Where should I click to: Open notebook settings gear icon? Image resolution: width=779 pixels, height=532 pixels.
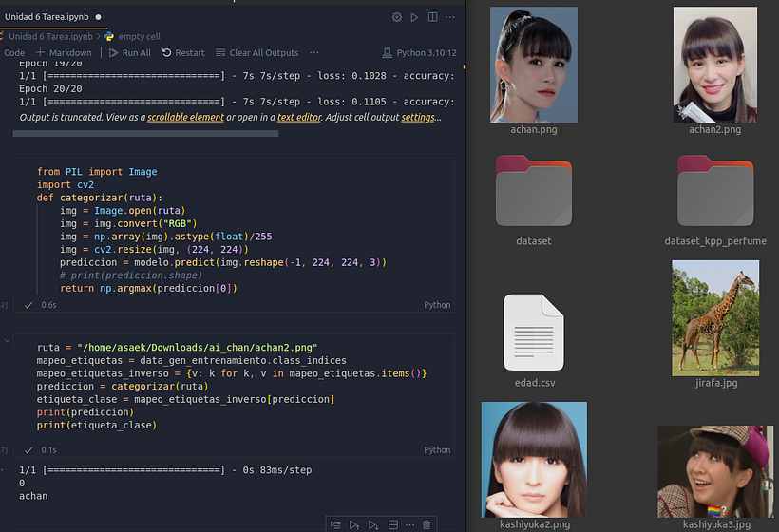[x=397, y=17]
